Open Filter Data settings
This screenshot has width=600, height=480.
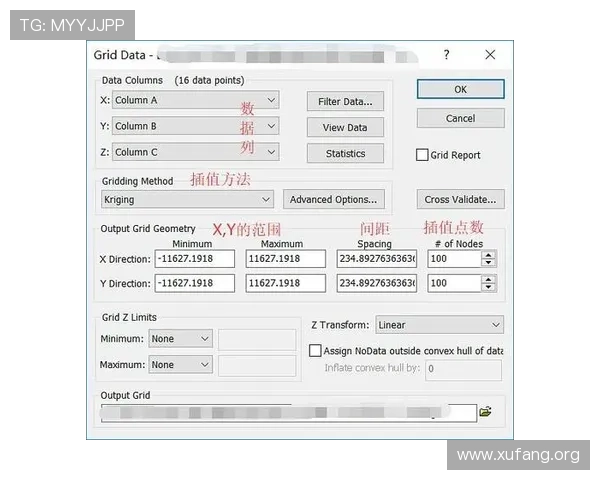(x=345, y=101)
